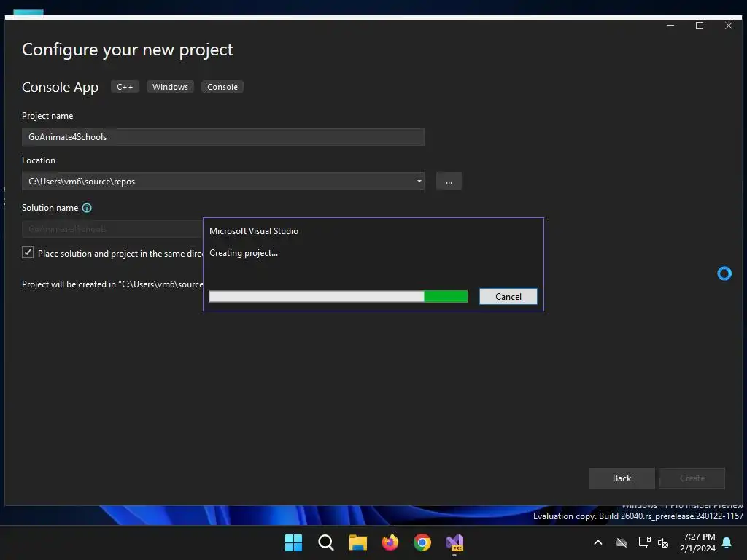Click the C++ tag
The width and height of the screenshot is (747, 560).
tap(125, 87)
